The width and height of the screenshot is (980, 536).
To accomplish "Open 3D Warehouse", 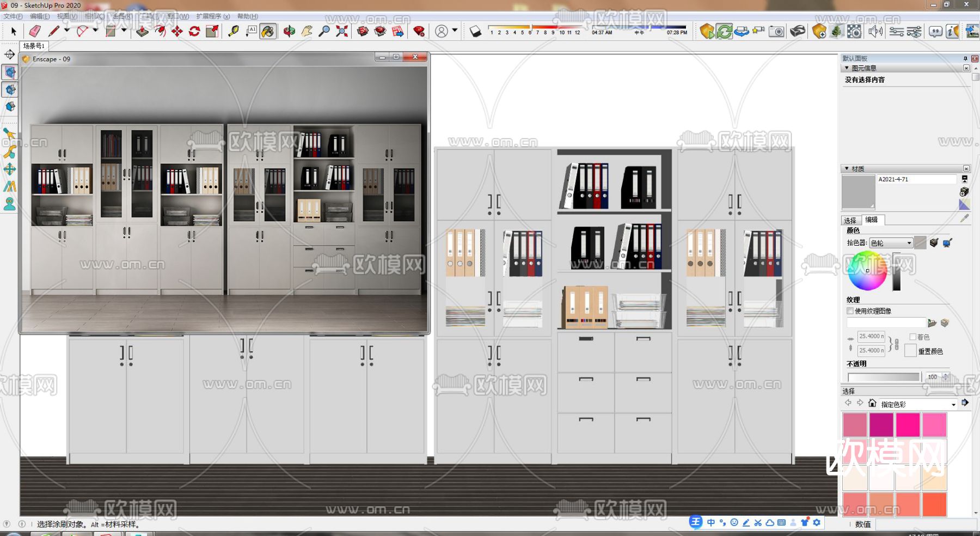I will 363,31.
